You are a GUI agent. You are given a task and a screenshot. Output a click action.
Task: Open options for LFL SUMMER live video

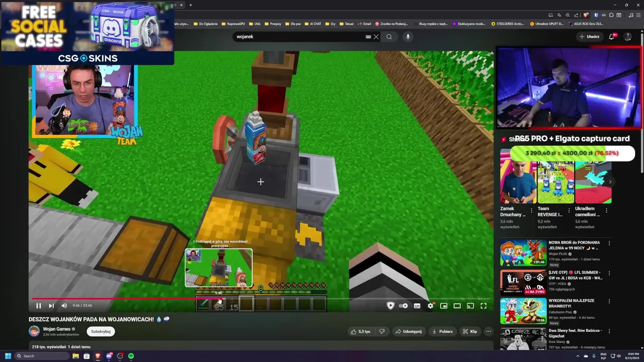(x=609, y=273)
